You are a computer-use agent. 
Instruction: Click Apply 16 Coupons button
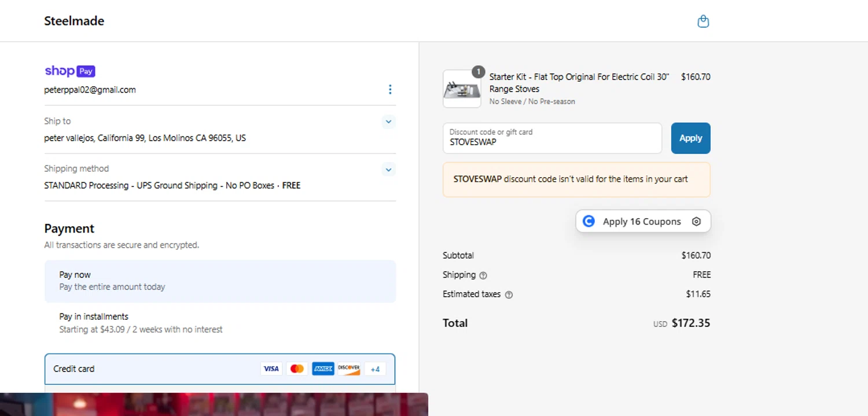tap(643, 222)
